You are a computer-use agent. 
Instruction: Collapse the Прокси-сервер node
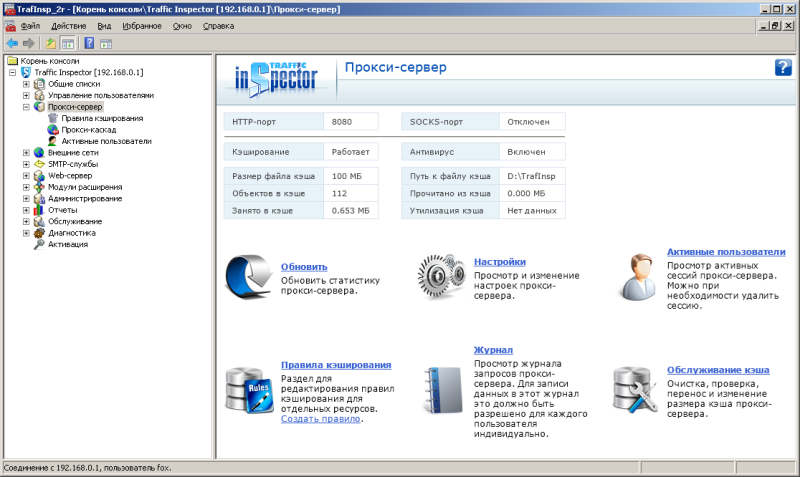click(x=26, y=107)
